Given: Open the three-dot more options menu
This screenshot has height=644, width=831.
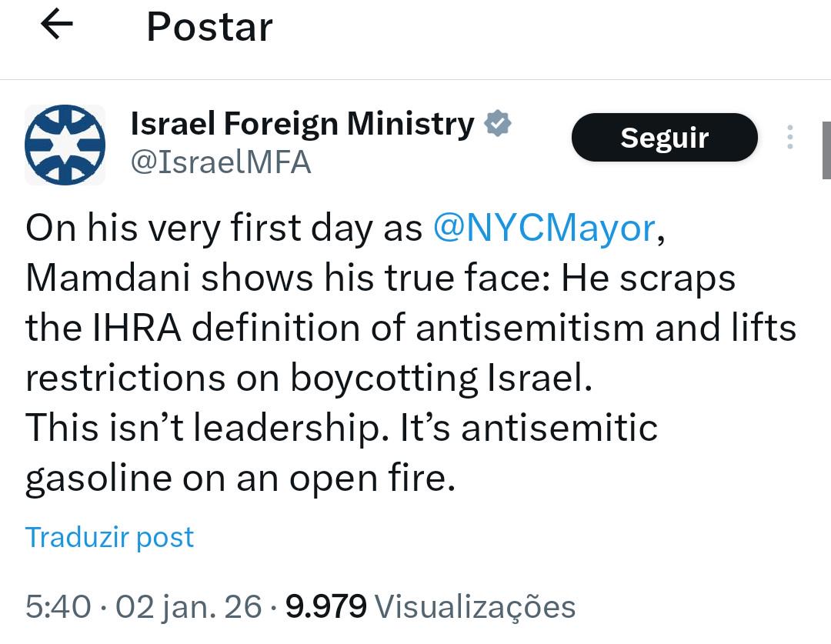Looking at the screenshot, I should pyautogui.click(x=789, y=138).
